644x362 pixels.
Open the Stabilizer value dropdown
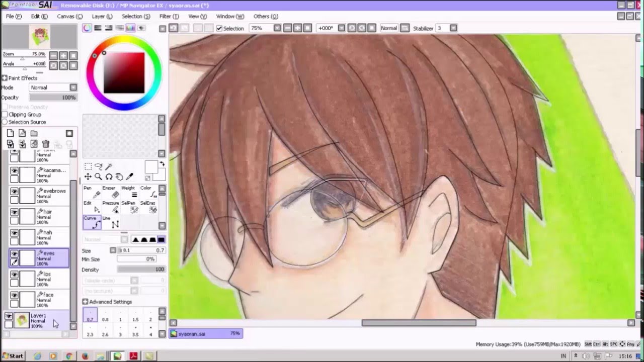453,28
